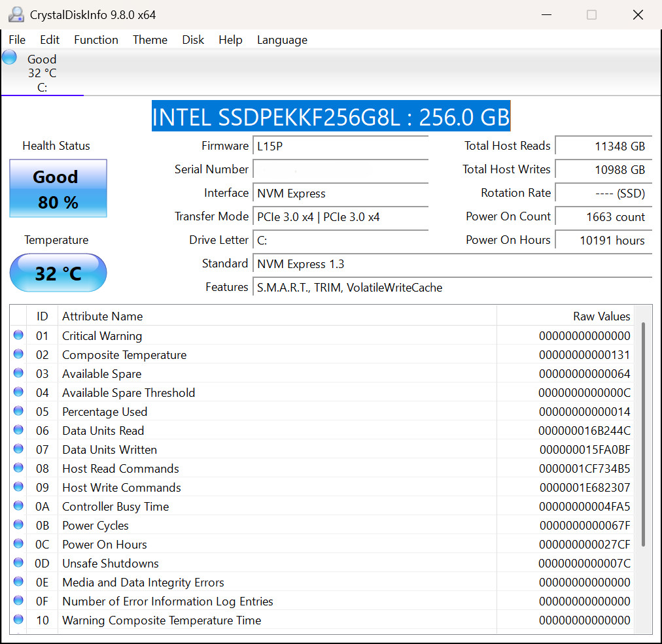Click status orb for Media and Data Integrity Errors
Viewport: 662px width, 644px height.
18,581
